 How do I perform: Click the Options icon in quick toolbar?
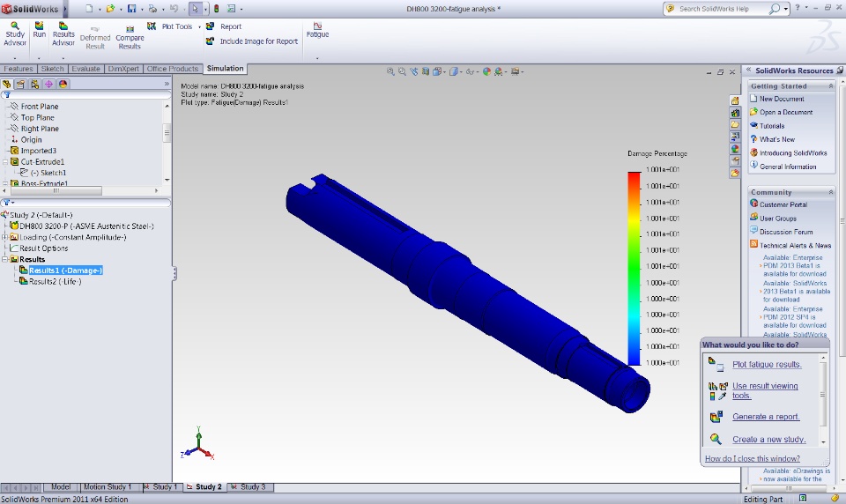click(x=232, y=9)
